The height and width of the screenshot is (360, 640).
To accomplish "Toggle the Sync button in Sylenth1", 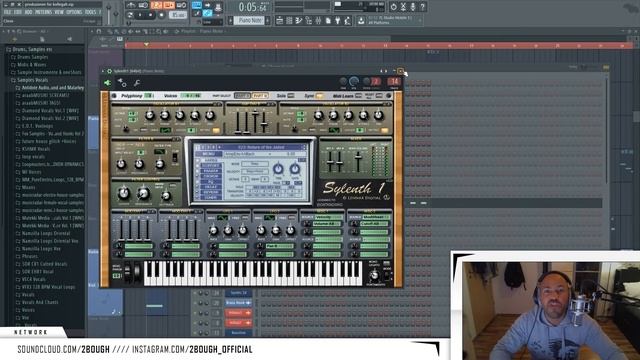I will click(319, 96).
